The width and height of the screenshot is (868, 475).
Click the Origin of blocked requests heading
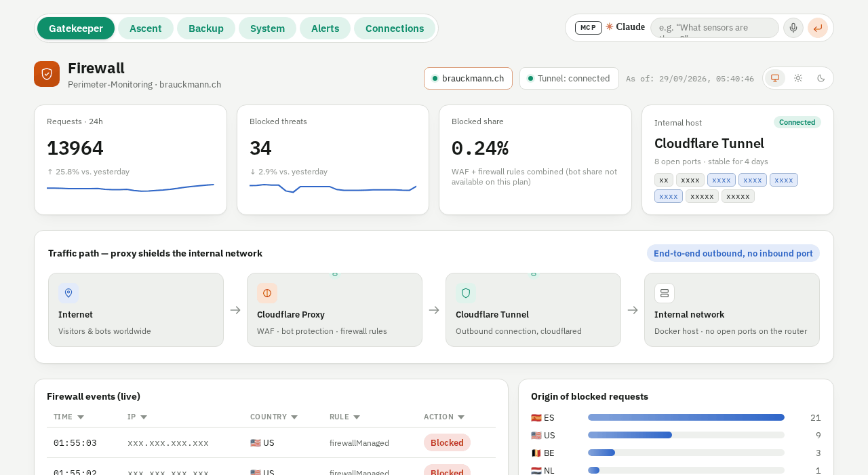click(589, 396)
